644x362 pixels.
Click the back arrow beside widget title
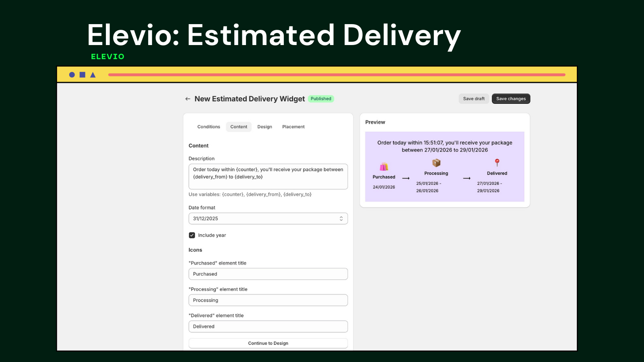[x=188, y=99]
